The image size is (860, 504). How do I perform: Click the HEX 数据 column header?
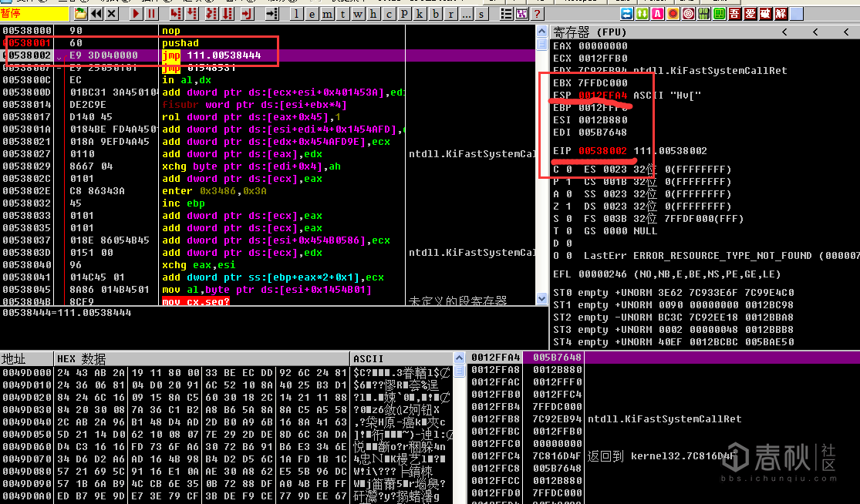pos(202,359)
